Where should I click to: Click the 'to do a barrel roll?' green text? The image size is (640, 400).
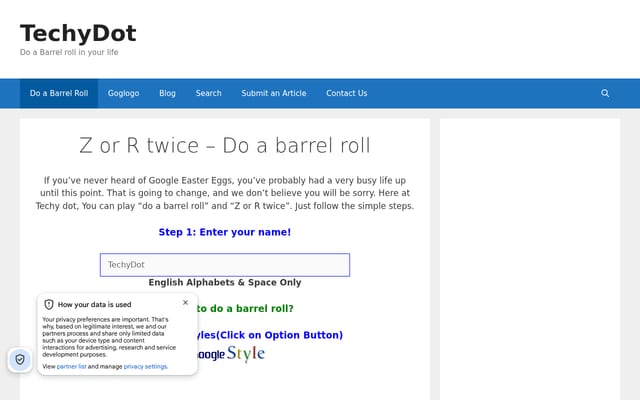pyautogui.click(x=245, y=309)
